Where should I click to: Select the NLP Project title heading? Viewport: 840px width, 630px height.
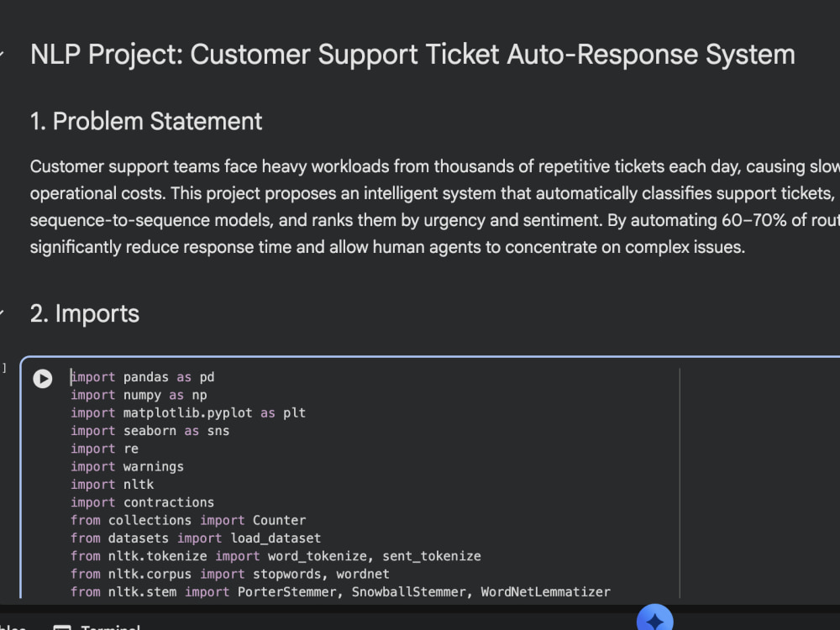[x=412, y=55]
